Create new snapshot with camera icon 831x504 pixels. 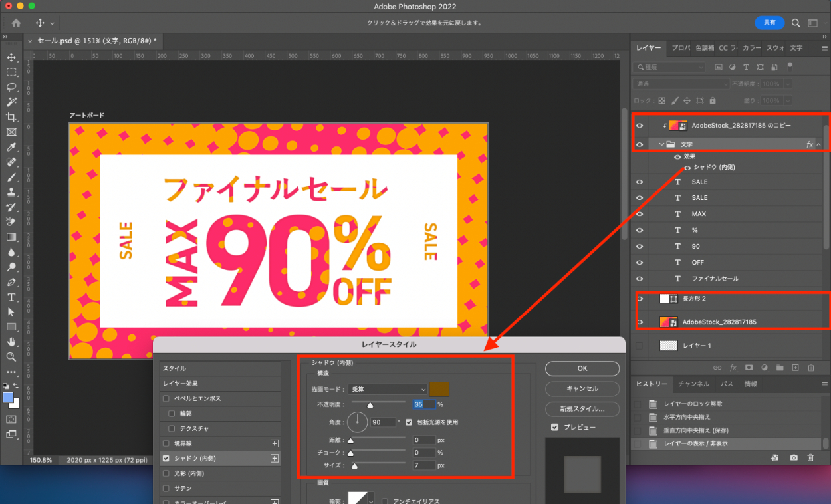794,457
